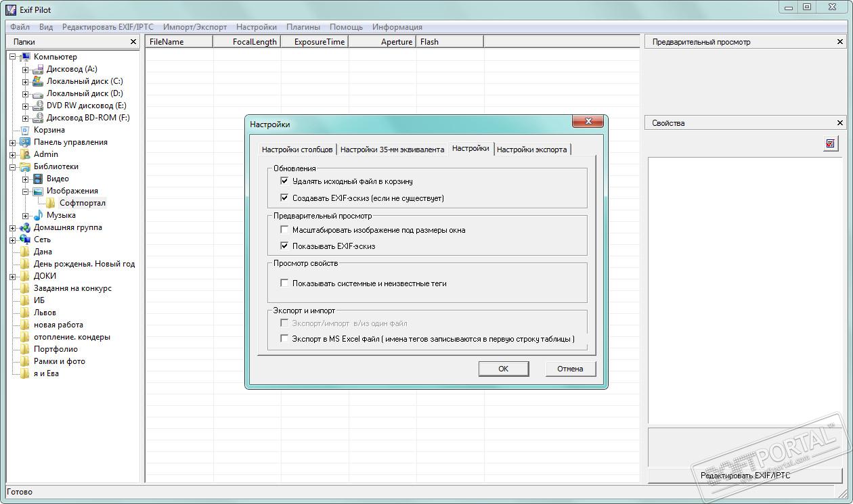Click the Софтпортал folder icon
The height and width of the screenshot is (504, 853).
coord(51,203)
